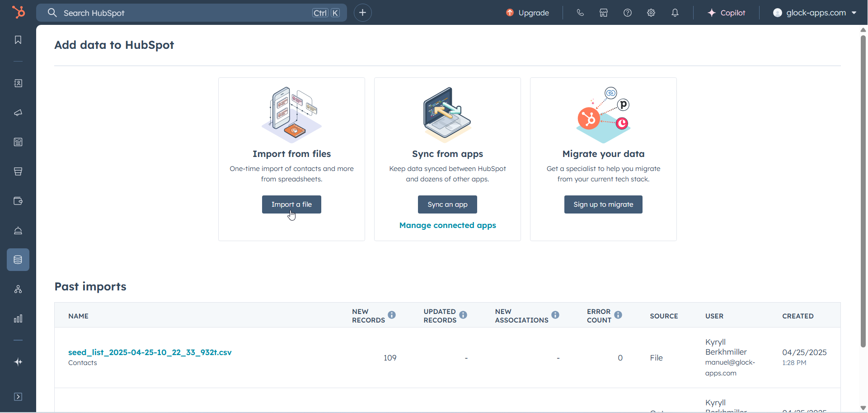Expand the glock-apps.com account menu

(815, 13)
